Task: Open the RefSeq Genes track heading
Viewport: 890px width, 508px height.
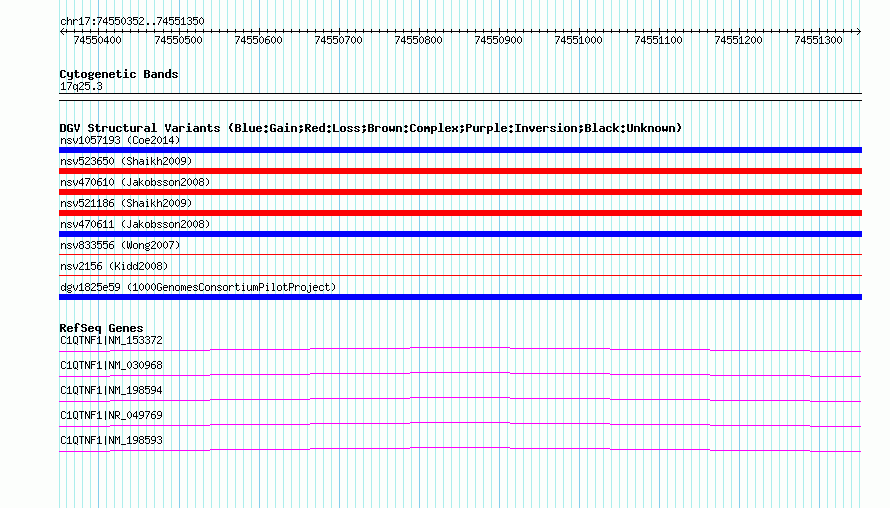Action: coord(101,328)
